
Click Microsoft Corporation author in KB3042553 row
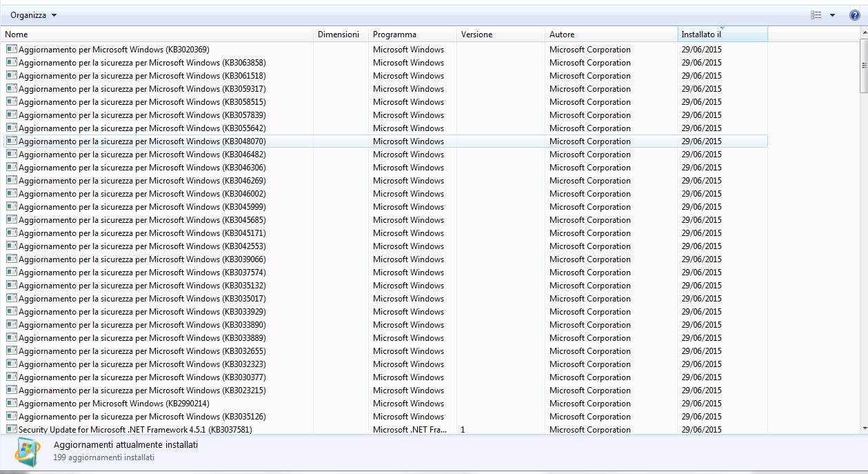(x=590, y=246)
